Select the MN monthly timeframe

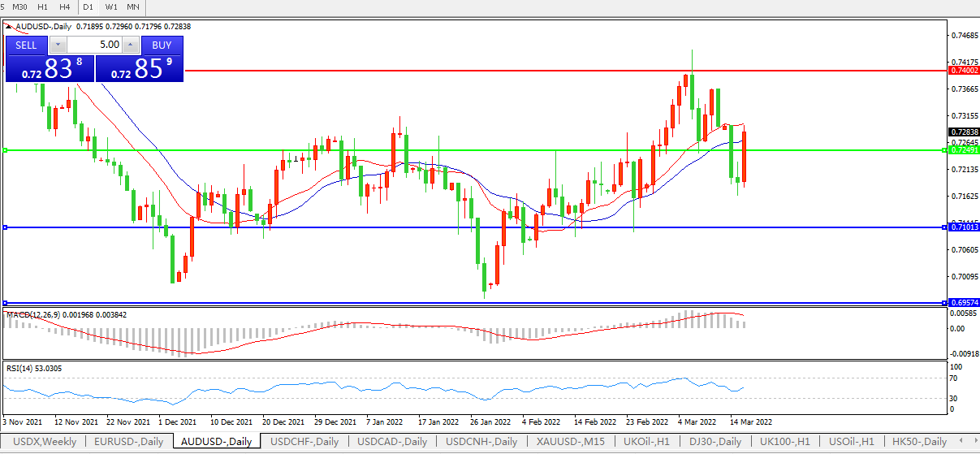[133, 7]
